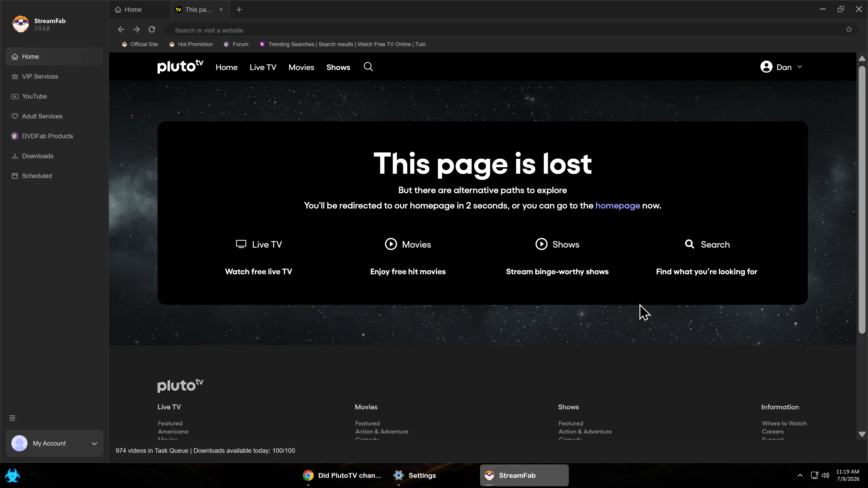Click the Dan profile avatar icon
868x488 pixels.
click(x=766, y=67)
